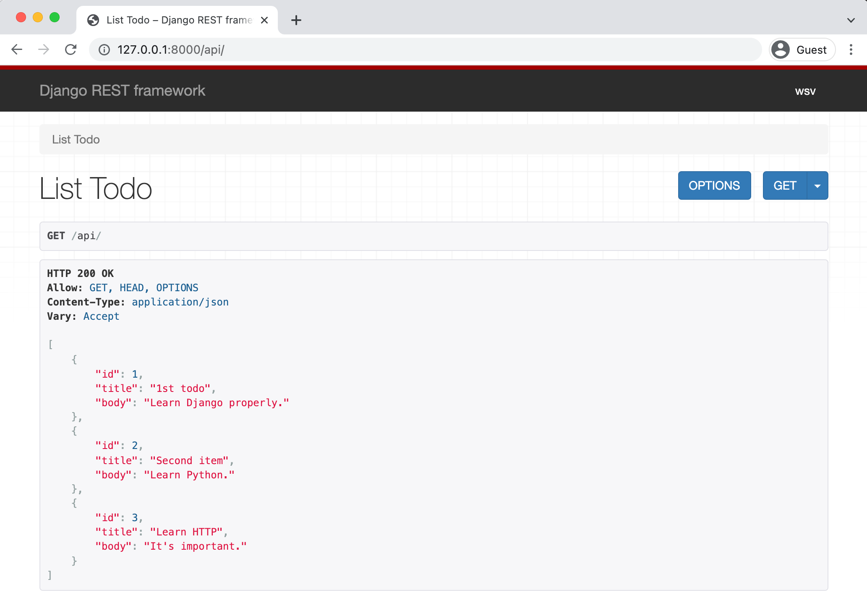Expand the GET format dropdown arrow
Image resolution: width=867 pixels, height=616 pixels.
(x=817, y=185)
